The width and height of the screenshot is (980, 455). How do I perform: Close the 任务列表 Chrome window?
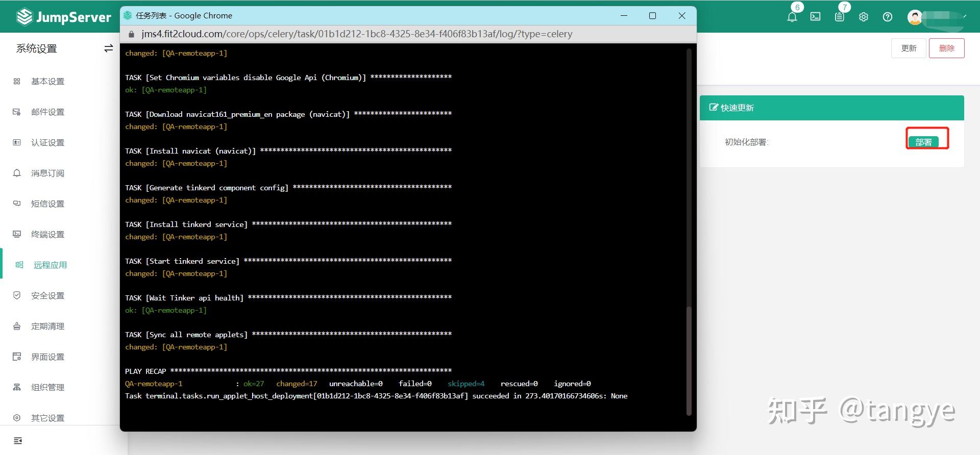(x=682, y=16)
